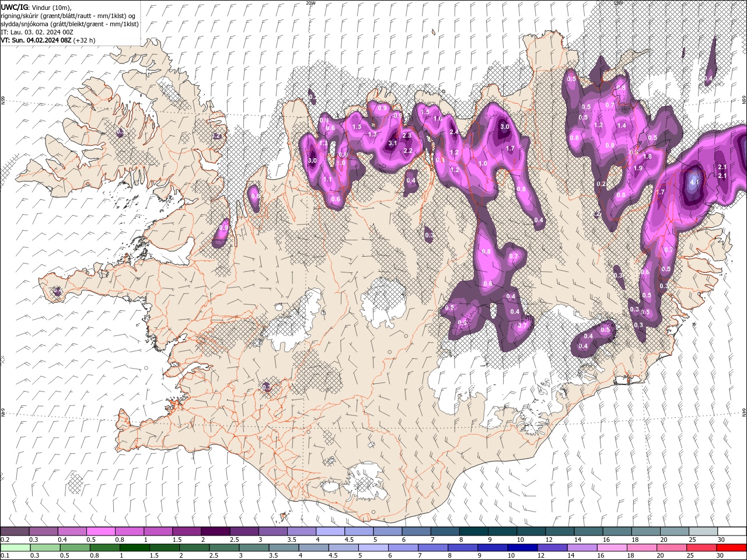
Task: Click the valid time 'VT: Sun. 04.02.2024 08Z' line
Action: pyautogui.click(x=36, y=40)
